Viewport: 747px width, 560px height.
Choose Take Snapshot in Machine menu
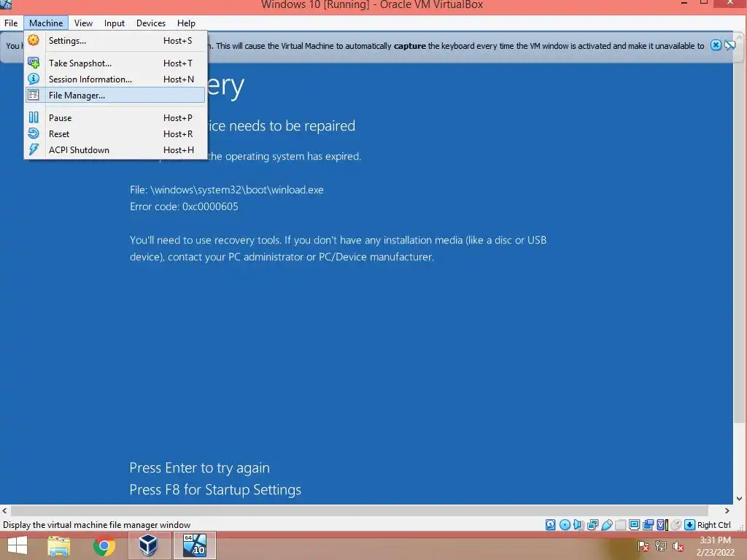[x=115, y=63]
